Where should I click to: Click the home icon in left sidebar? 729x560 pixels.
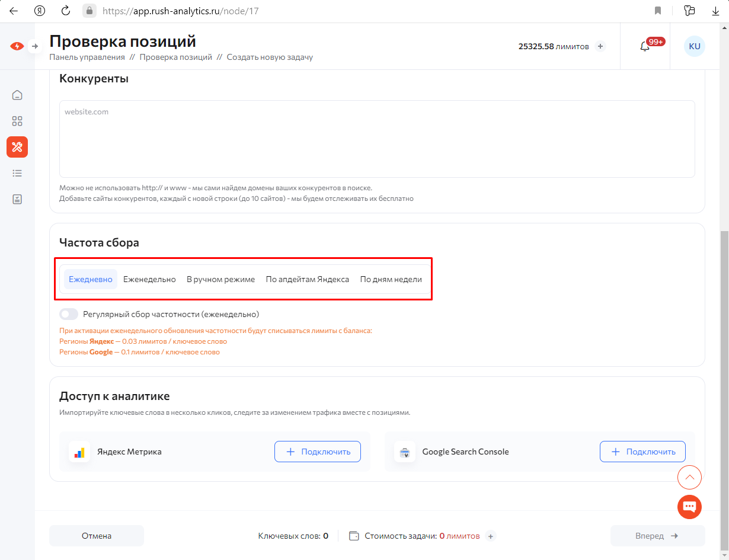pos(17,95)
